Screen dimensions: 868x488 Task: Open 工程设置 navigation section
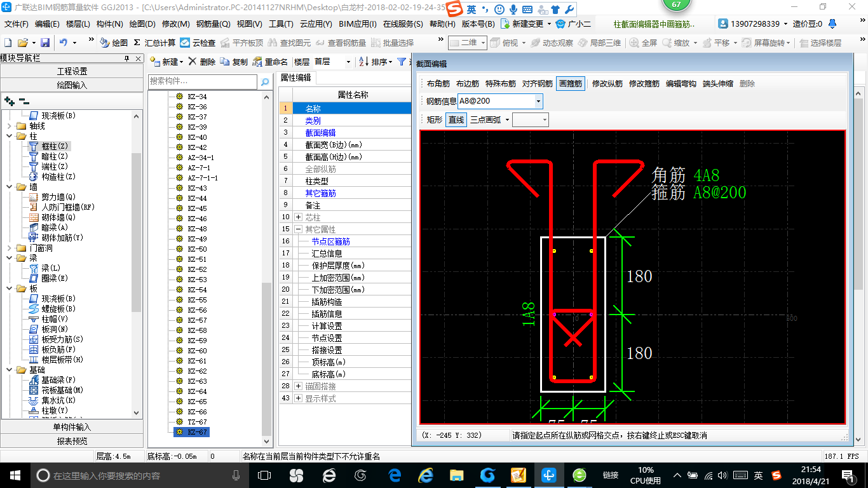72,71
